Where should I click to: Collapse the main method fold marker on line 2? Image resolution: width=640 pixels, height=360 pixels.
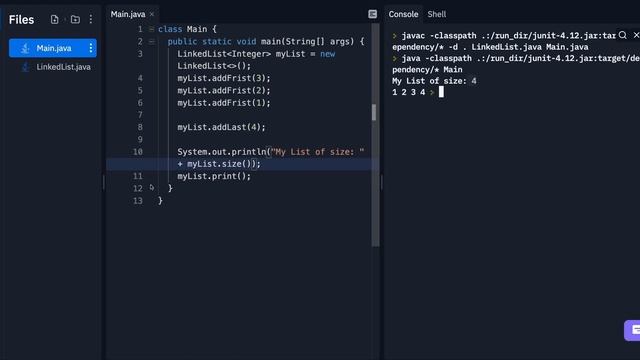151,41
